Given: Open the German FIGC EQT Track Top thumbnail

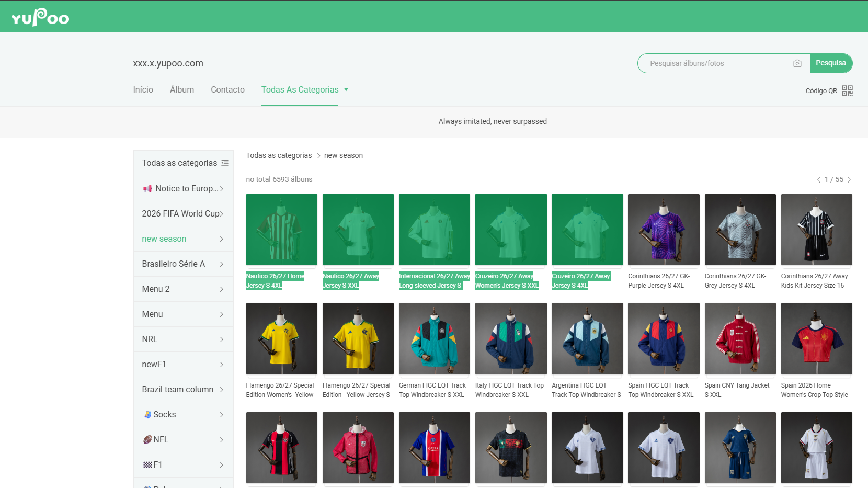Looking at the screenshot, I should click(435, 339).
